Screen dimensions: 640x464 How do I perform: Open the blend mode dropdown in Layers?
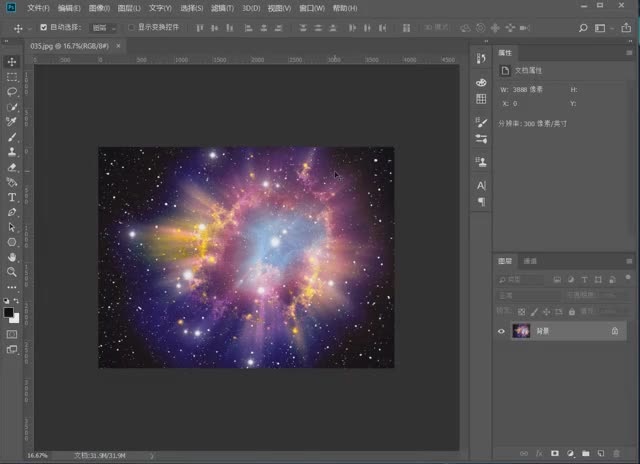click(x=529, y=295)
